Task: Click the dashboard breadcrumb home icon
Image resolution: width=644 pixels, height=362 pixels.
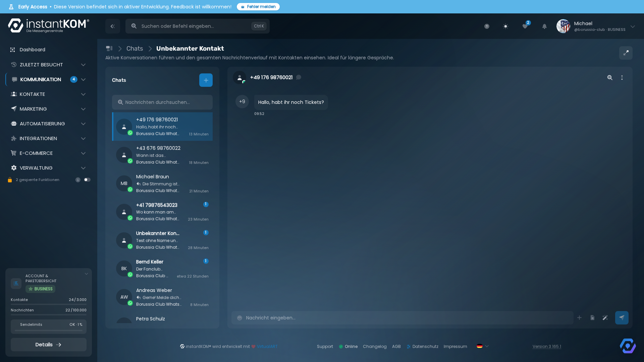Action: [x=109, y=49]
